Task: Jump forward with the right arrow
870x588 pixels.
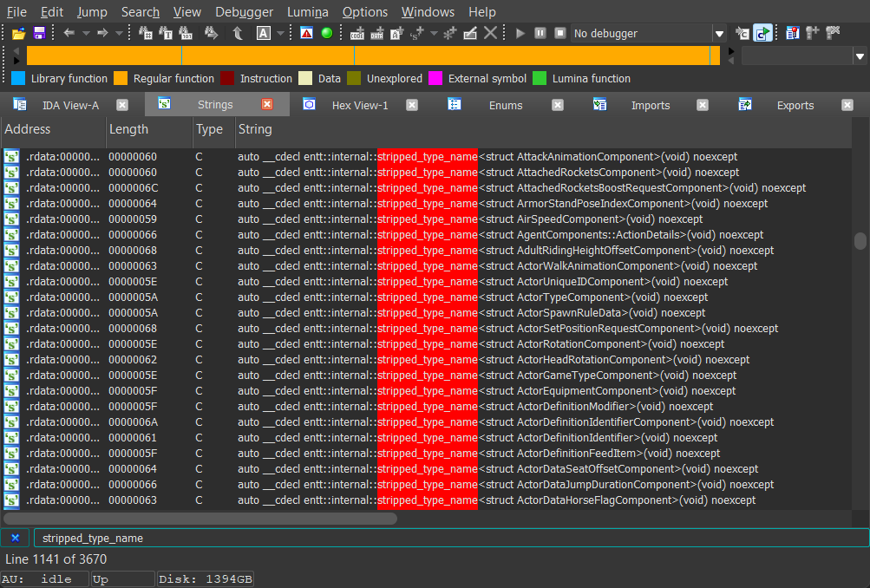Action: pos(102,33)
